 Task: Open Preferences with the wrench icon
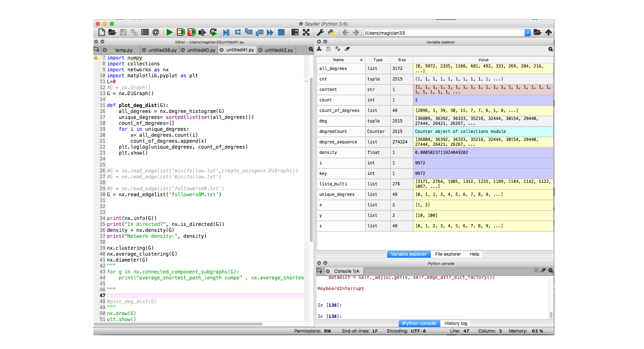[x=320, y=33]
